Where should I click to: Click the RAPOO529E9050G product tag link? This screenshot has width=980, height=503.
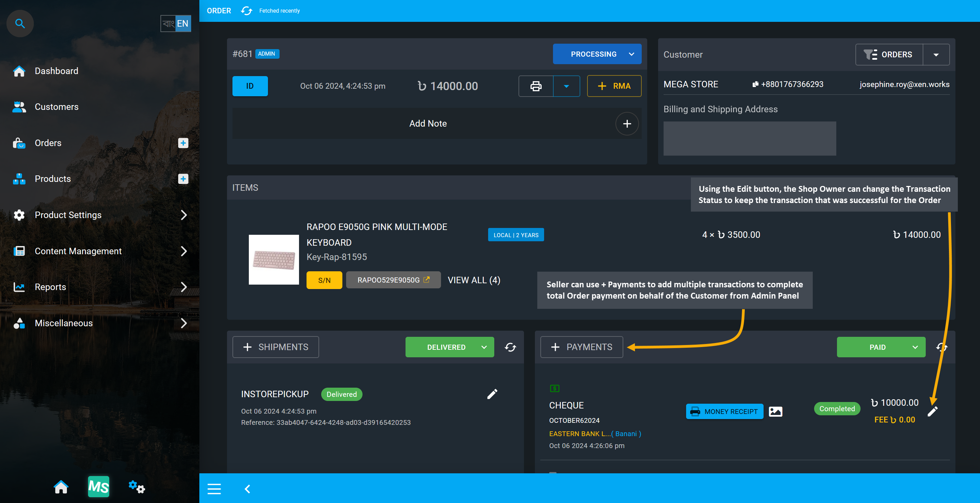(x=393, y=280)
